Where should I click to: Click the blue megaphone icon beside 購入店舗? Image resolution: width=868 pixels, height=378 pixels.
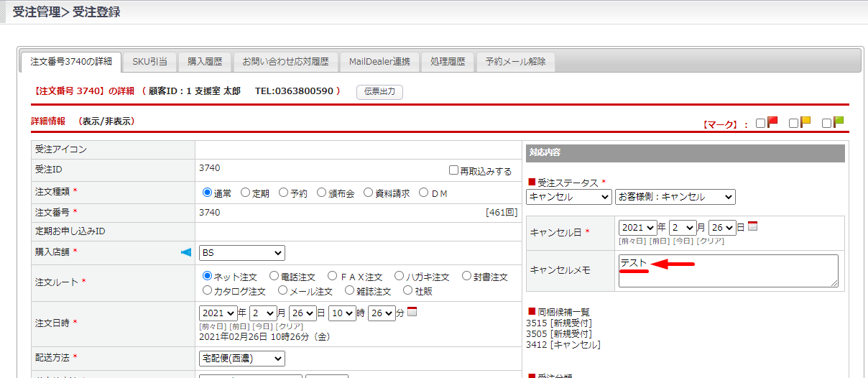[x=186, y=252]
